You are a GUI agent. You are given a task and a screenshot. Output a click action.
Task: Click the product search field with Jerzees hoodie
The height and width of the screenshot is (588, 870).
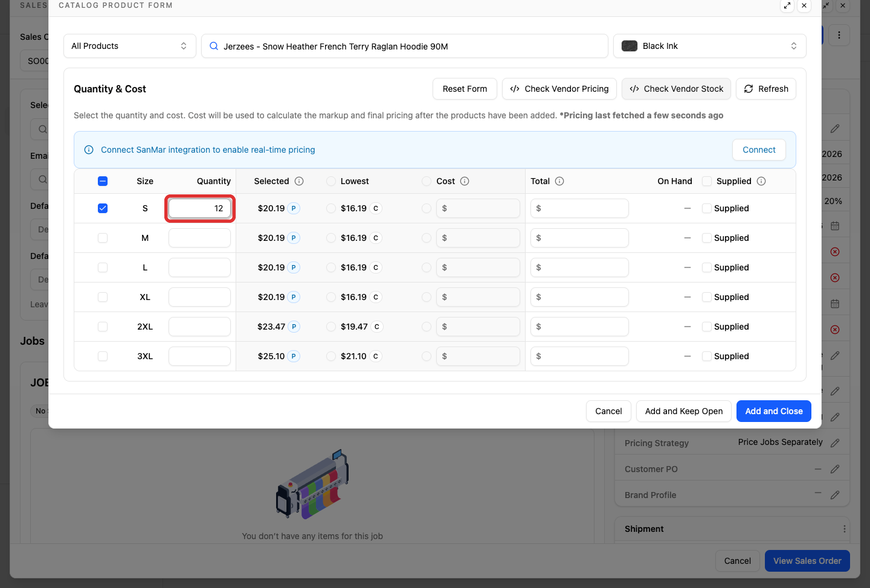tap(405, 46)
